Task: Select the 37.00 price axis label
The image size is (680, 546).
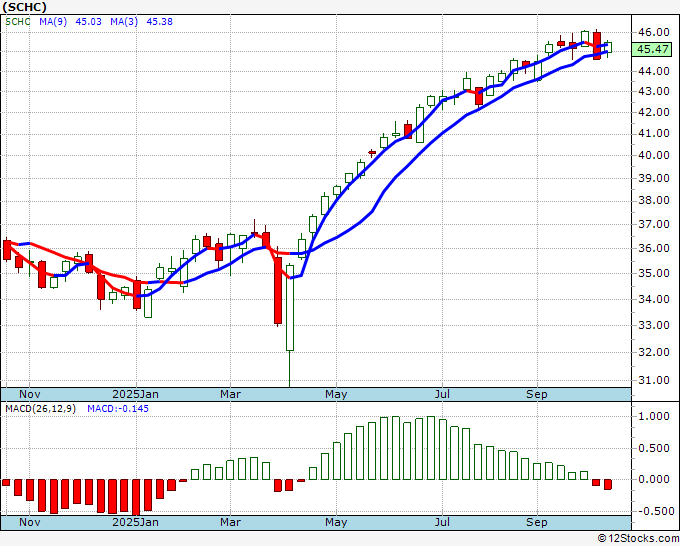Action: point(654,224)
